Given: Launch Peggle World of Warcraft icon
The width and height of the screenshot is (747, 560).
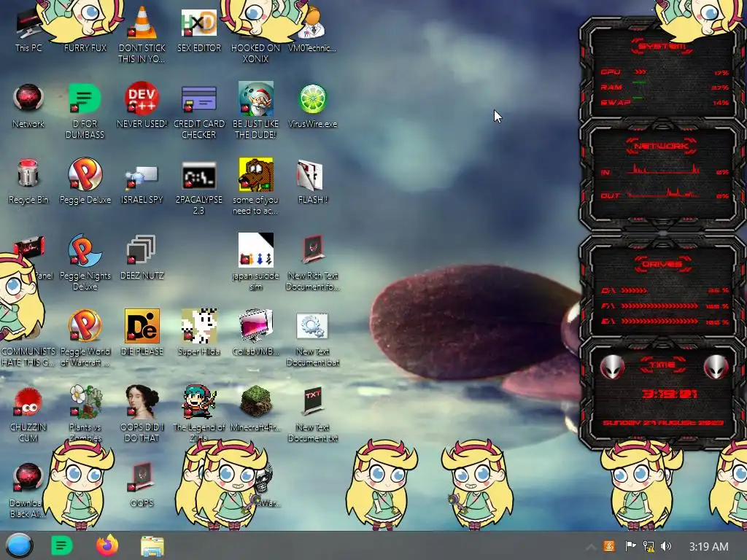Looking at the screenshot, I should [x=85, y=338].
